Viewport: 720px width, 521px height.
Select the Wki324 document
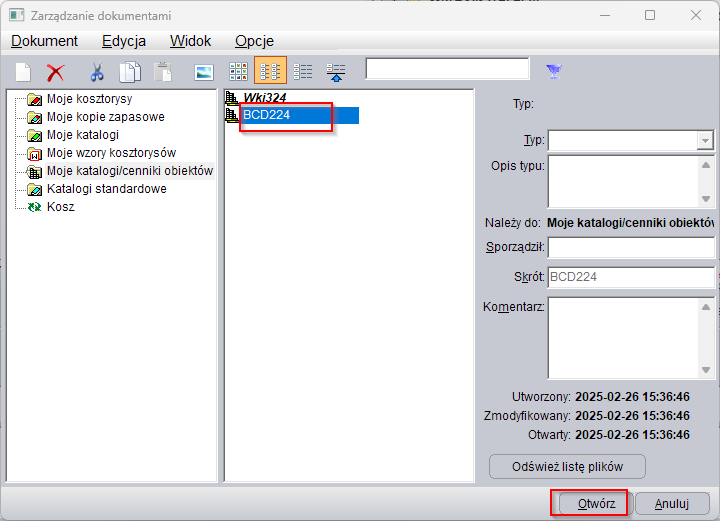[265, 97]
